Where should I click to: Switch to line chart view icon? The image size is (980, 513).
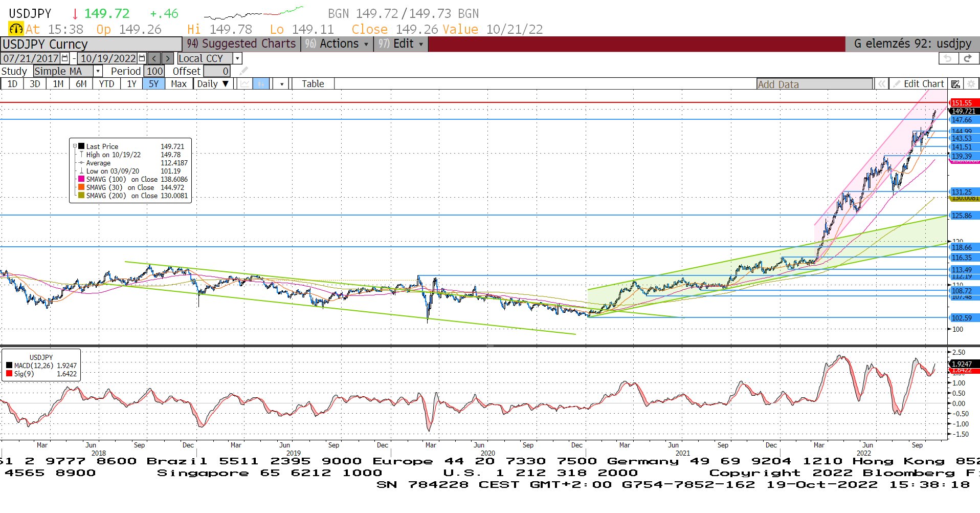[246, 84]
